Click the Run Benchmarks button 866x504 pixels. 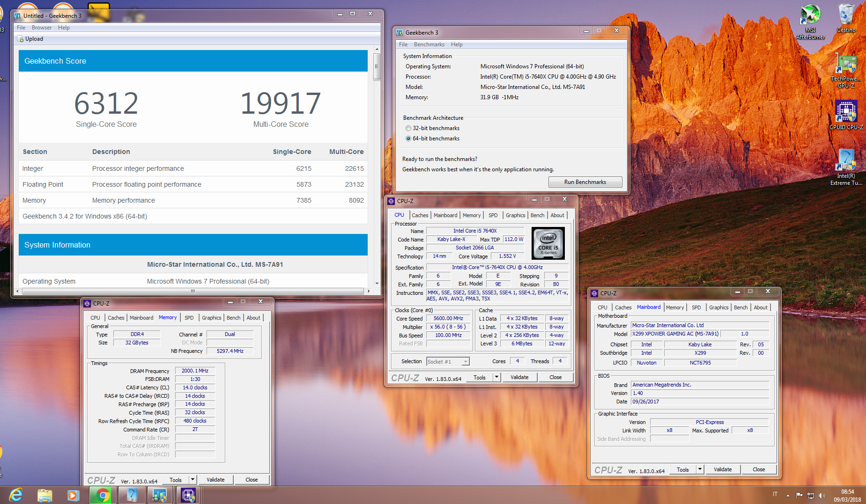pos(585,182)
